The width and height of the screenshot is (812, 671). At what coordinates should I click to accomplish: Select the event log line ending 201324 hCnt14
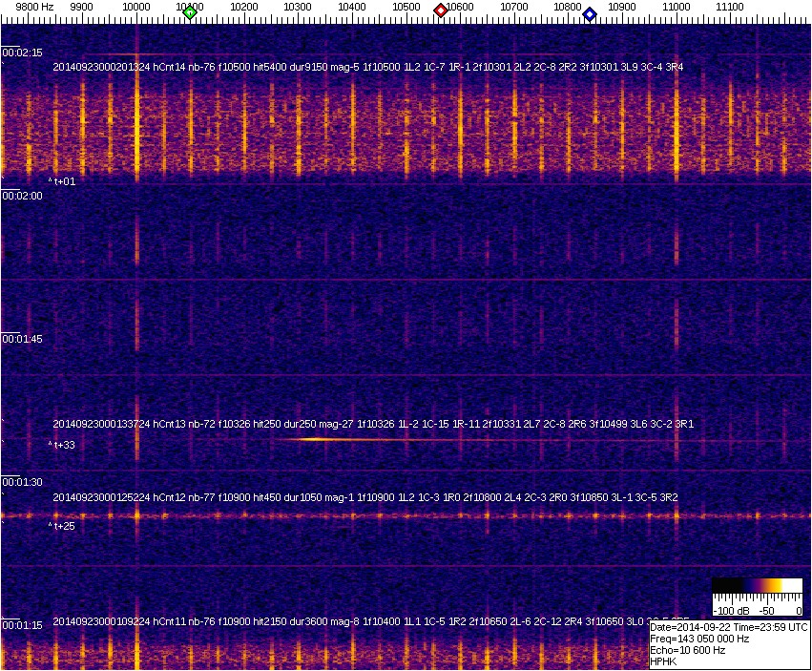pos(367,67)
